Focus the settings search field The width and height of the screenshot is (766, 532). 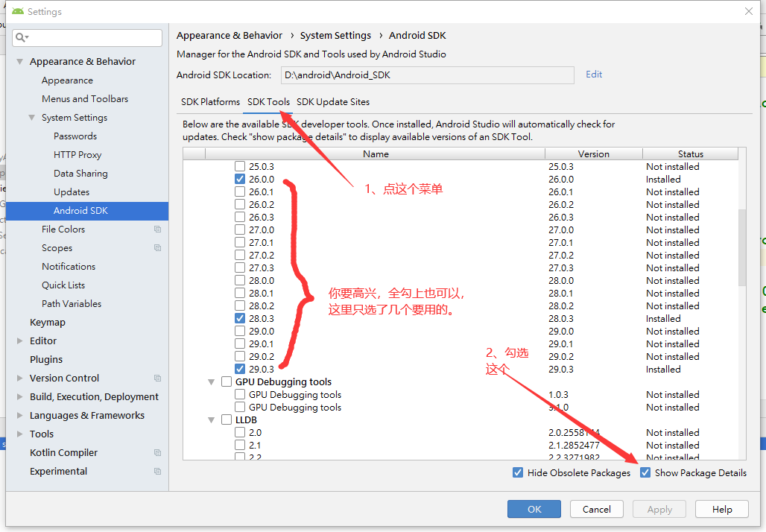pyautogui.click(x=87, y=37)
